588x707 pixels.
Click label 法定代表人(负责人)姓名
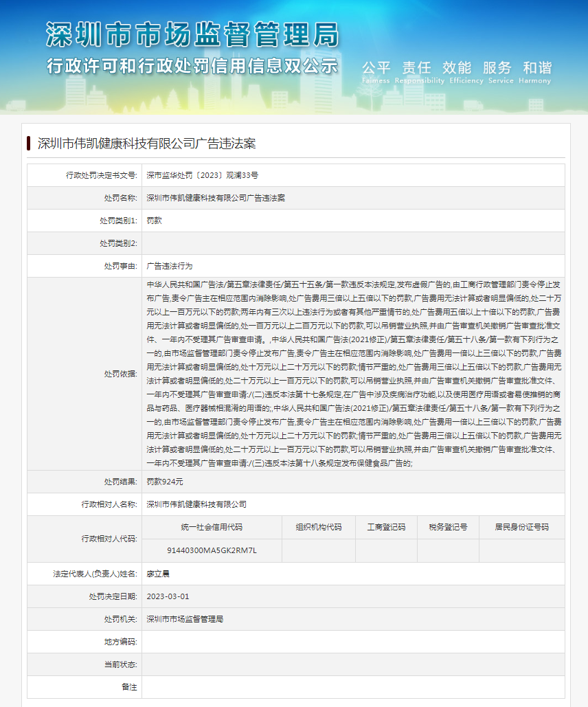(95, 574)
